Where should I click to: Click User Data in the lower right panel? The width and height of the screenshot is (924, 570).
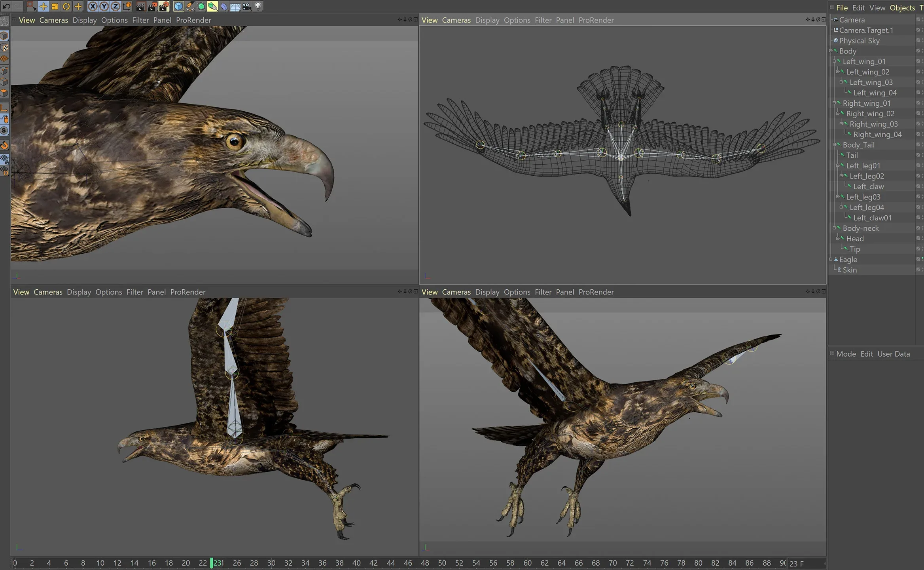tap(894, 353)
